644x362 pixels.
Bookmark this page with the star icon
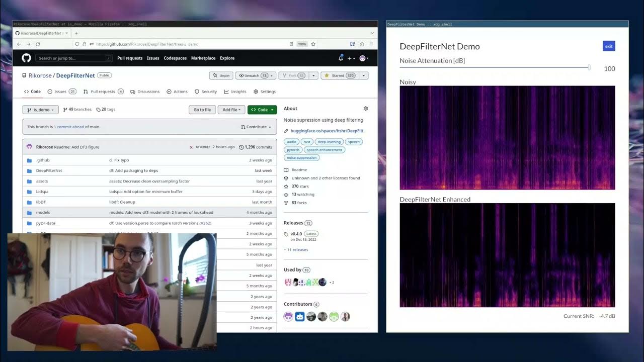tap(313, 44)
